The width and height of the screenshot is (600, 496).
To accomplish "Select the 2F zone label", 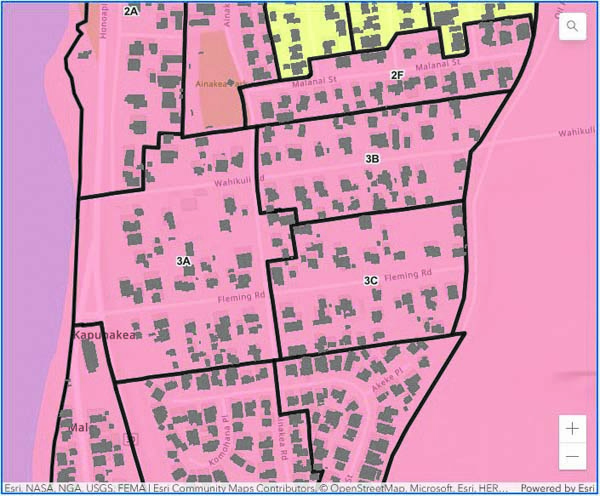I will (397, 75).
